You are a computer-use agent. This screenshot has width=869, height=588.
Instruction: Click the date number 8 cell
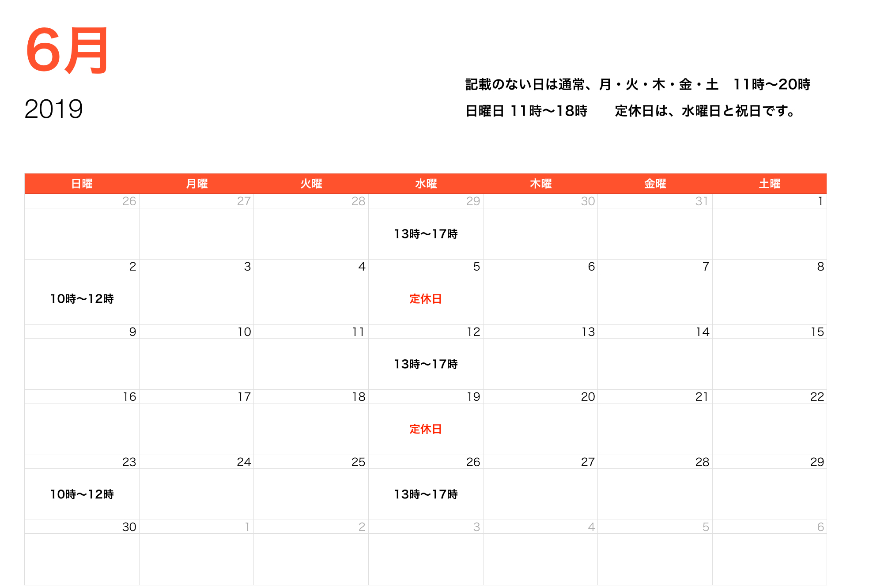[x=820, y=266]
